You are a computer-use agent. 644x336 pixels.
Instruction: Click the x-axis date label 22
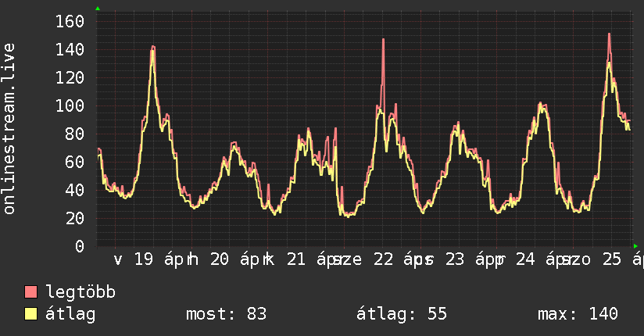click(383, 259)
